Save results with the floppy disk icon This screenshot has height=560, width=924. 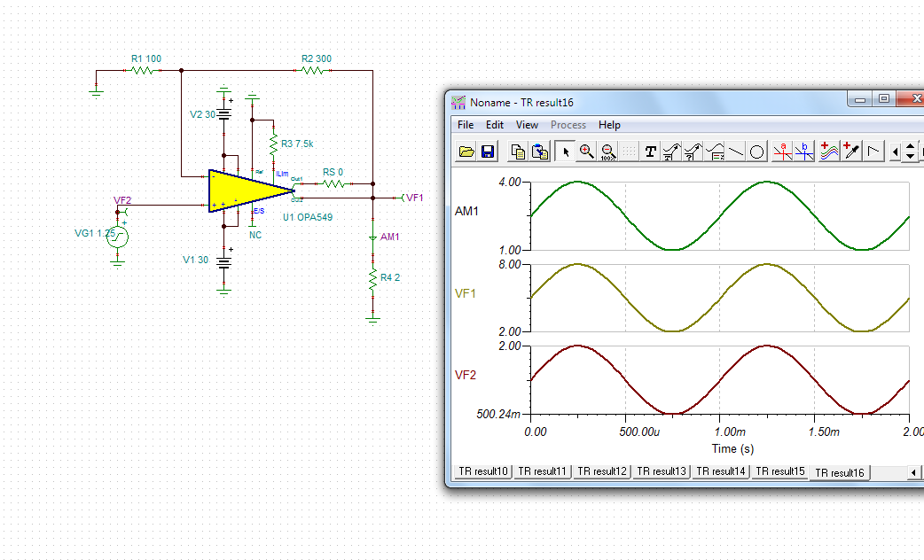(x=488, y=152)
